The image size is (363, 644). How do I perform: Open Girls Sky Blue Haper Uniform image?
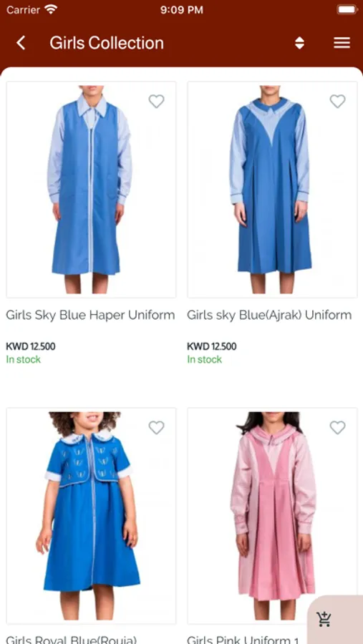(91, 190)
